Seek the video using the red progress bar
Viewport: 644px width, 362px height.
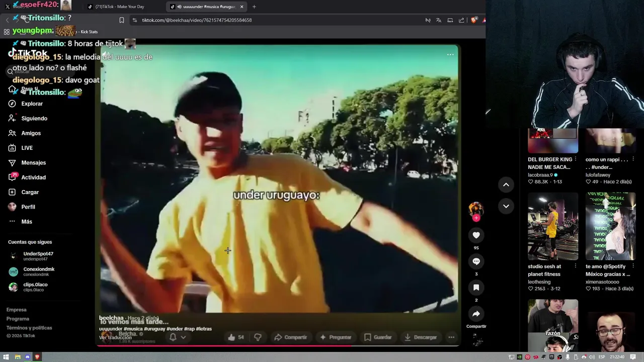277,346
